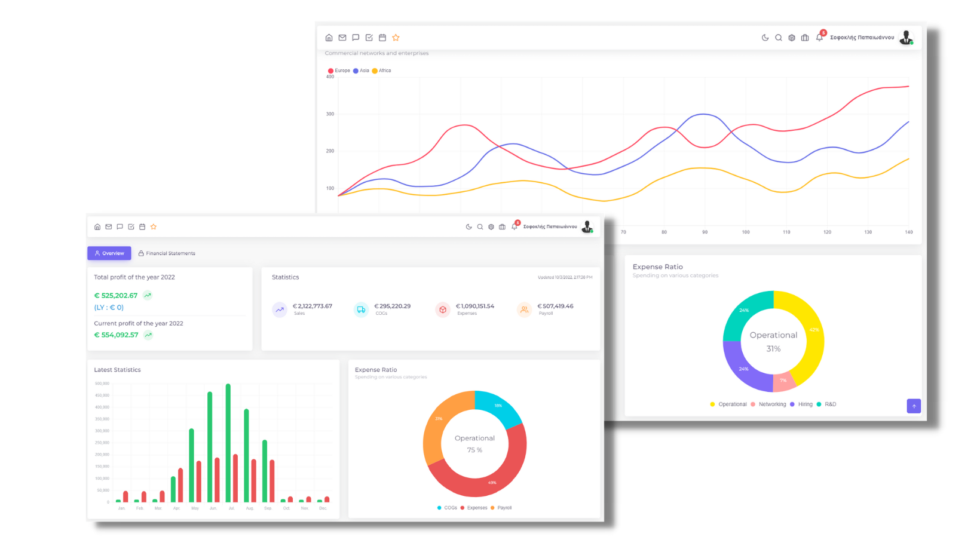Click the yellow Operational legend color dot
The height and width of the screenshot is (552, 980).
pyautogui.click(x=712, y=404)
